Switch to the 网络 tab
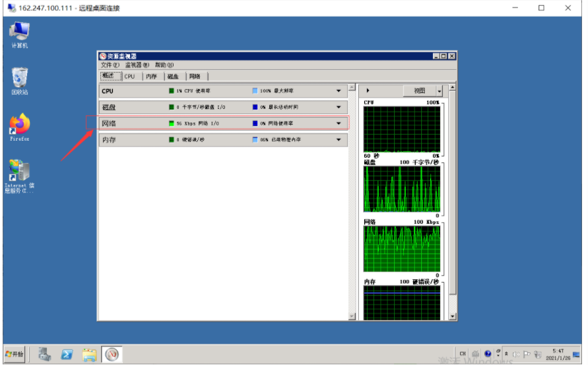 [x=195, y=77]
